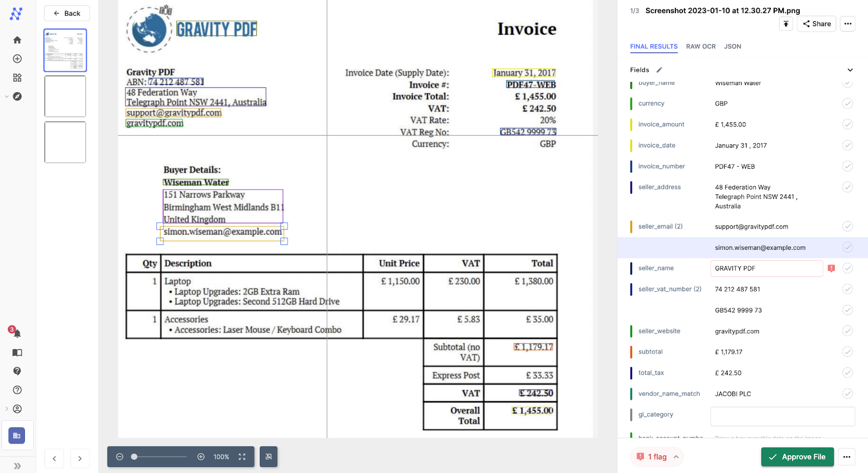This screenshot has width=868, height=473.
Task: Go to the previous file
Action: 54,458
